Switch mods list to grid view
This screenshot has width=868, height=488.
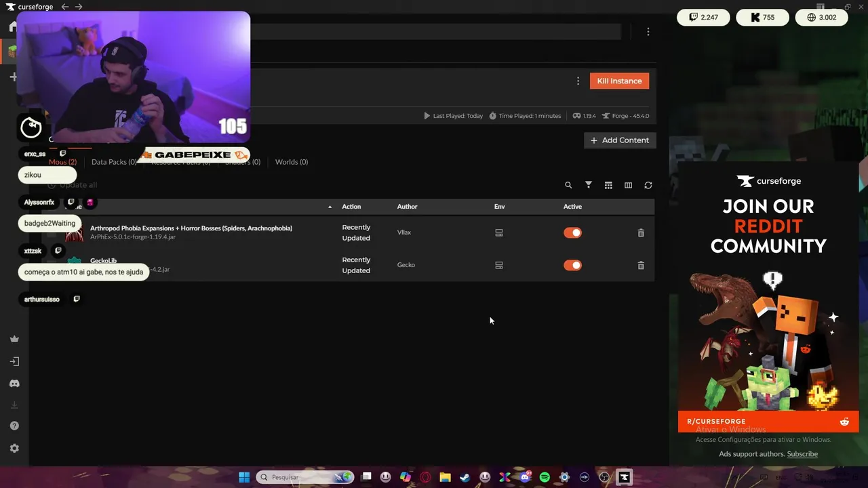pyautogui.click(x=608, y=185)
